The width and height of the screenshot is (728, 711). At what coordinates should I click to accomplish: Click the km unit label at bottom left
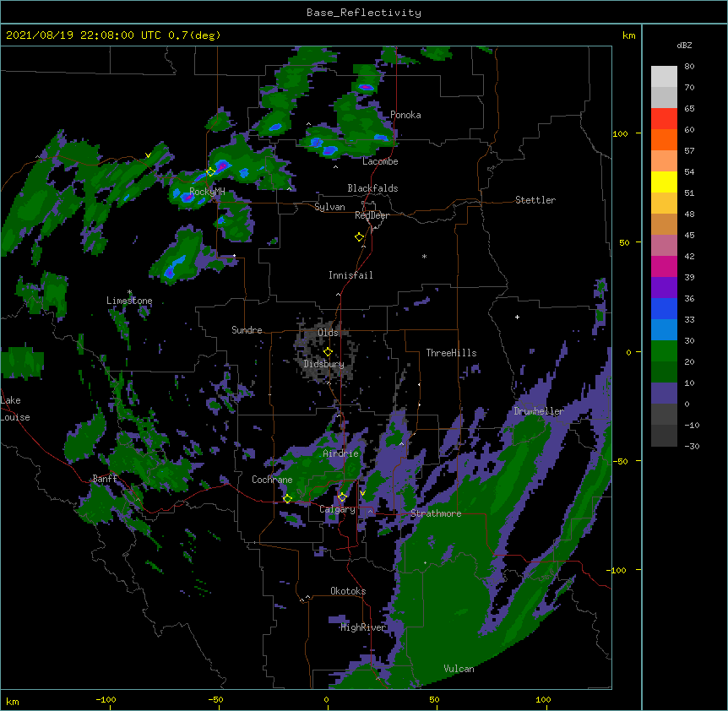[x=13, y=701]
